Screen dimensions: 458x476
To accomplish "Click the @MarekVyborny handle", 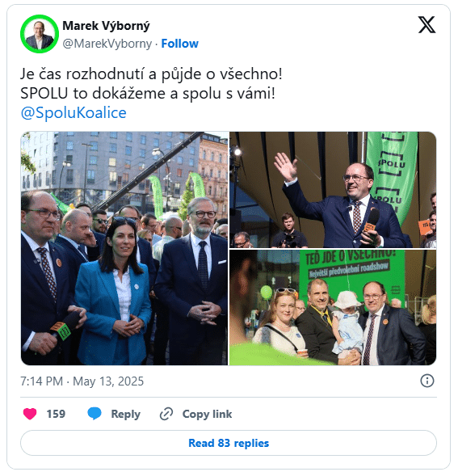I will point(107,44).
